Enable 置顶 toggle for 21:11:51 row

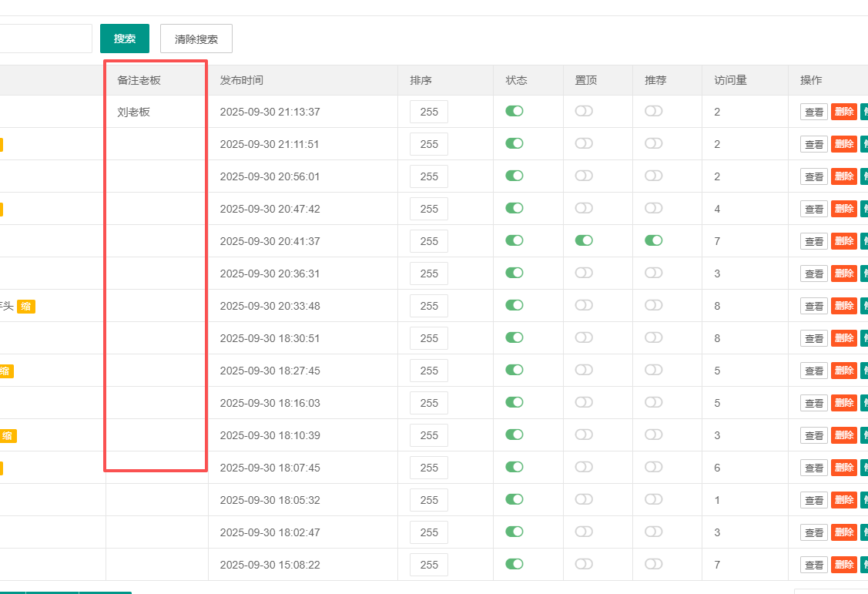pos(583,143)
